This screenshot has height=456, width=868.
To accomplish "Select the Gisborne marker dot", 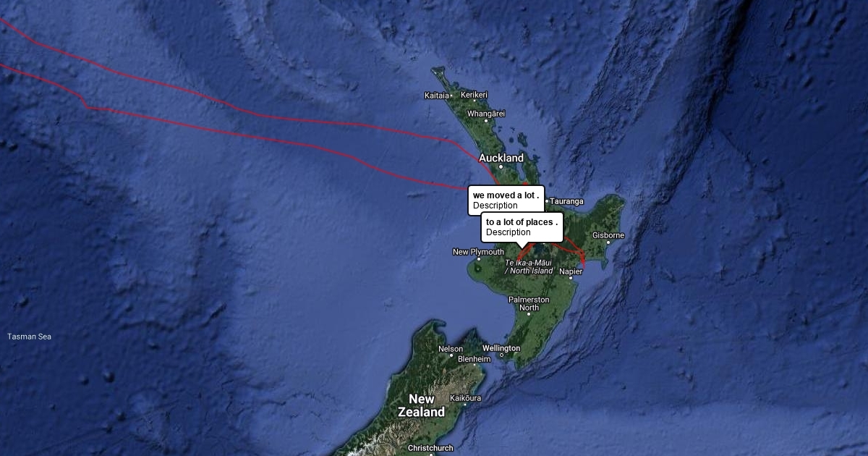I will (608, 243).
